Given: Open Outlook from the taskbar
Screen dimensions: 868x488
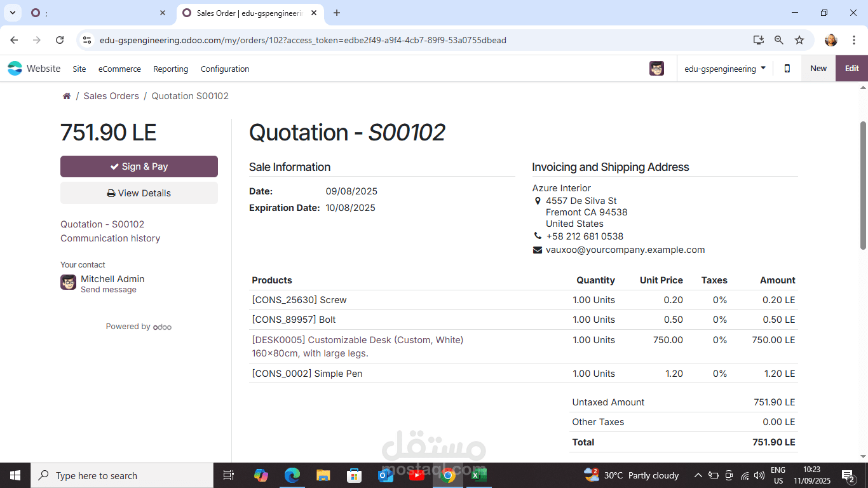Looking at the screenshot, I should tap(386, 475).
